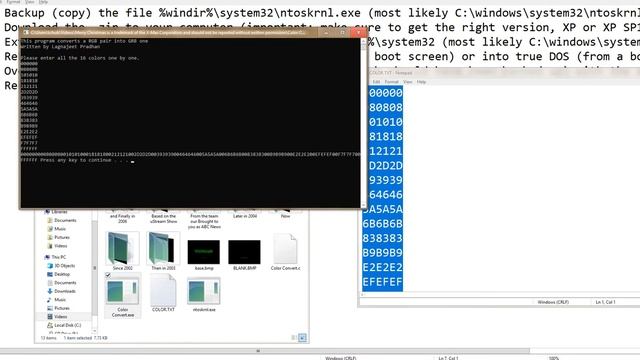
Task: Click the line 6B6B6B in COLOR.TXT Notepad
Action: pyautogui.click(x=382, y=224)
